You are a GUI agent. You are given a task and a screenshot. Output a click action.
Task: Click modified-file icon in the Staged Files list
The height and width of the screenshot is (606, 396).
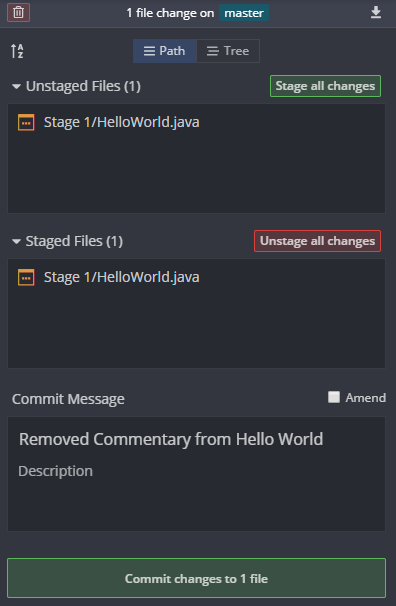(26, 277)
